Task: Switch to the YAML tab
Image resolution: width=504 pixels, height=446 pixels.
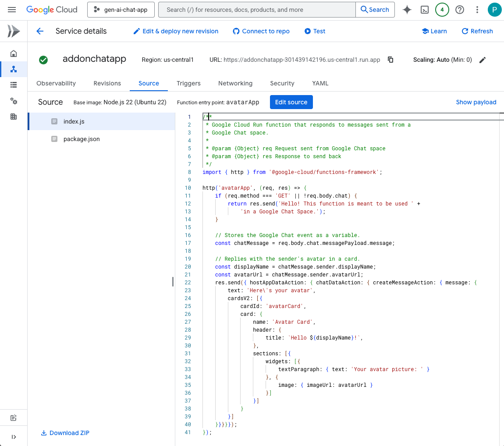Action: coord(320,83)
